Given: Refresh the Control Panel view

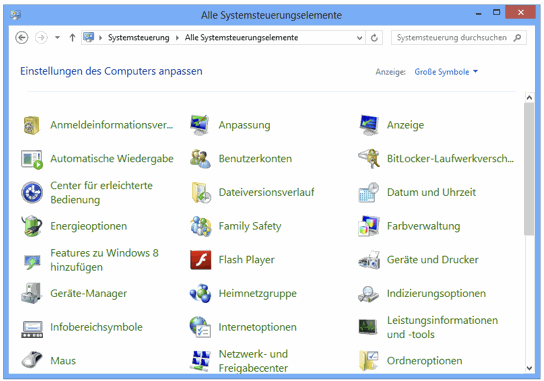Looking at the screenshot, I should [x=374, y=38].
